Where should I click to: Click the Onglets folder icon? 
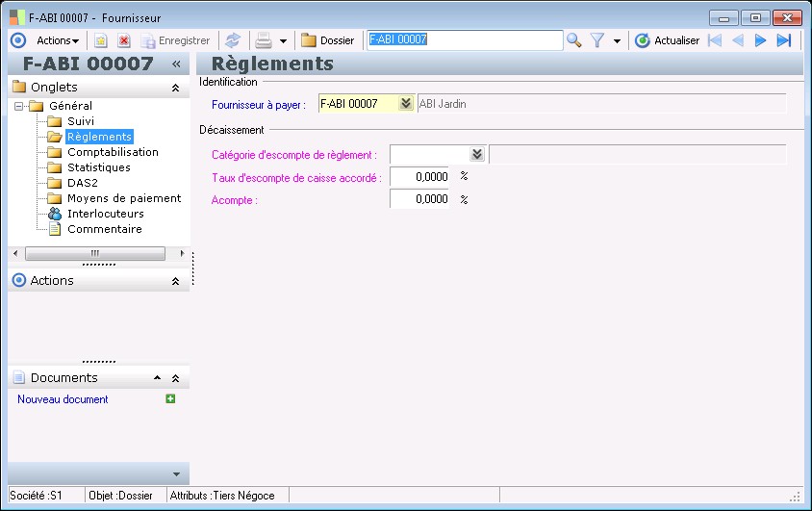coord(19,87)
